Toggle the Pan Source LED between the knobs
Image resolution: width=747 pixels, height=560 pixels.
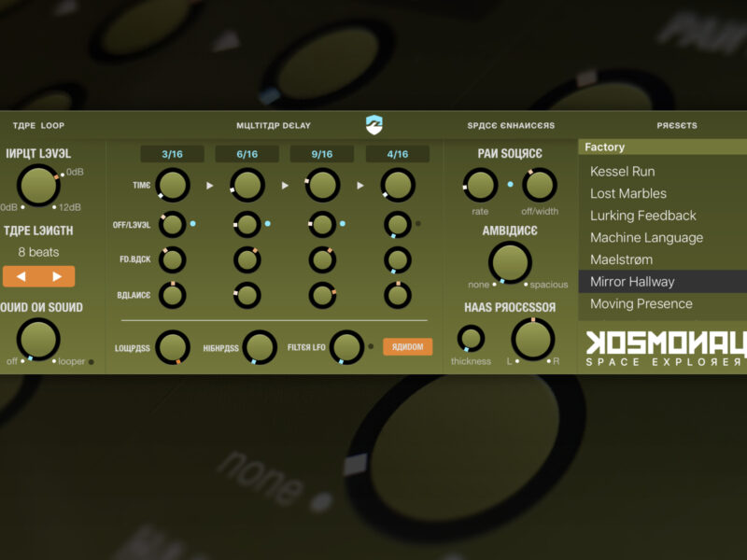(510, 185)
